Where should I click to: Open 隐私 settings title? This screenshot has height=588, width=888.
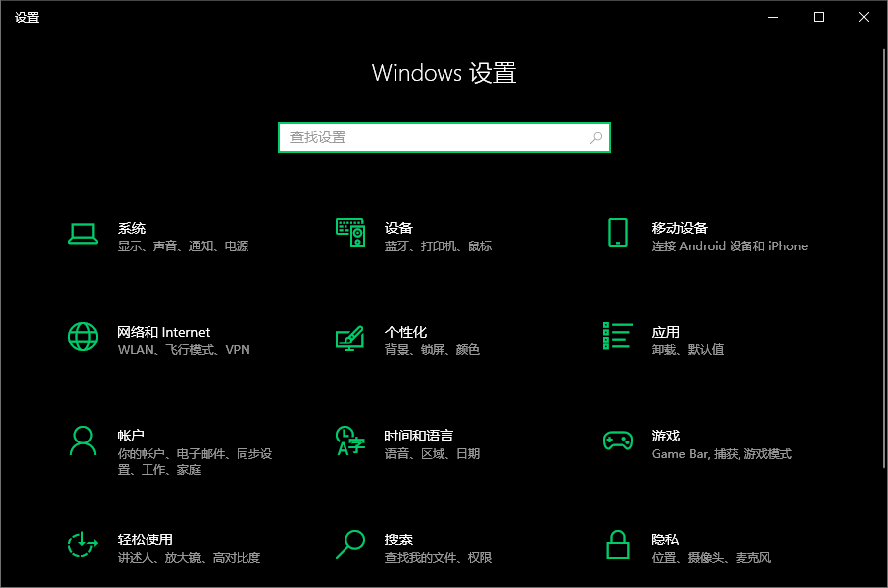665,539
